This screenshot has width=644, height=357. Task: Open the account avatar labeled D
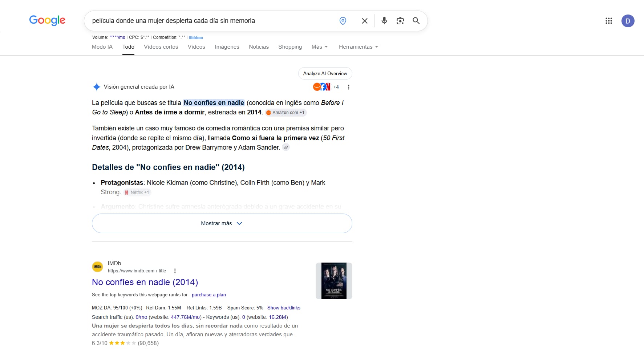628,21
